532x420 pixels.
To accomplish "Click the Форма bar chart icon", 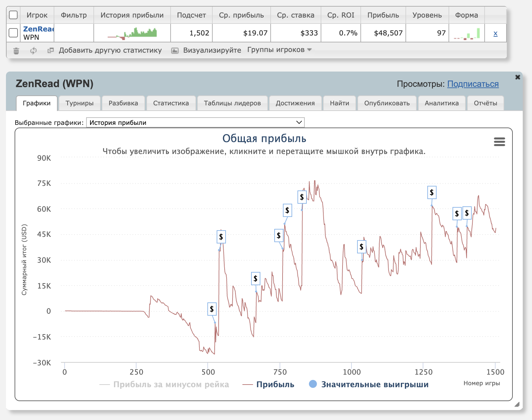I will 466,33.
